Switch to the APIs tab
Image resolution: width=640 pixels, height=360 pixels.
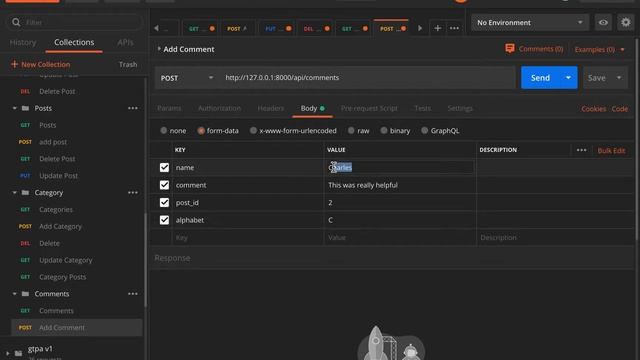125,42
